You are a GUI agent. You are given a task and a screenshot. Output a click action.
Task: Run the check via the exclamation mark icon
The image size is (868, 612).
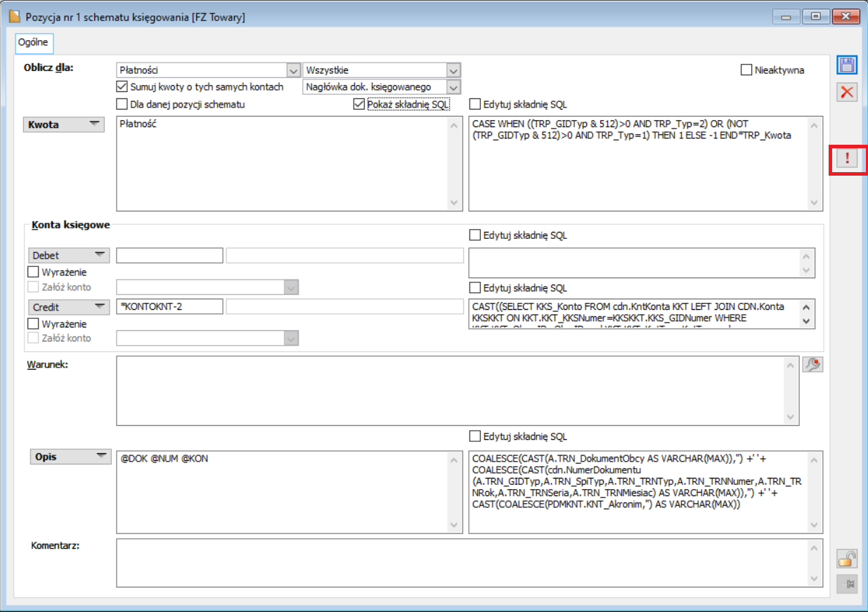(x=847, y=159)
